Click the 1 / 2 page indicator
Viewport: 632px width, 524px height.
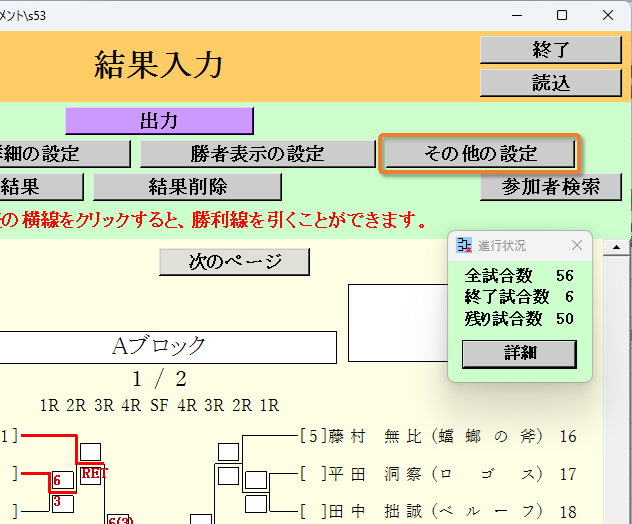coord(160,379)
